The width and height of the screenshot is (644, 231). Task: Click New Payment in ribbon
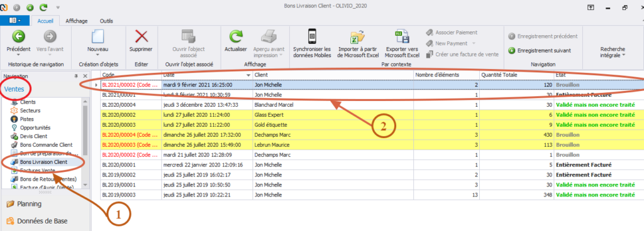[x=447, y=43]
